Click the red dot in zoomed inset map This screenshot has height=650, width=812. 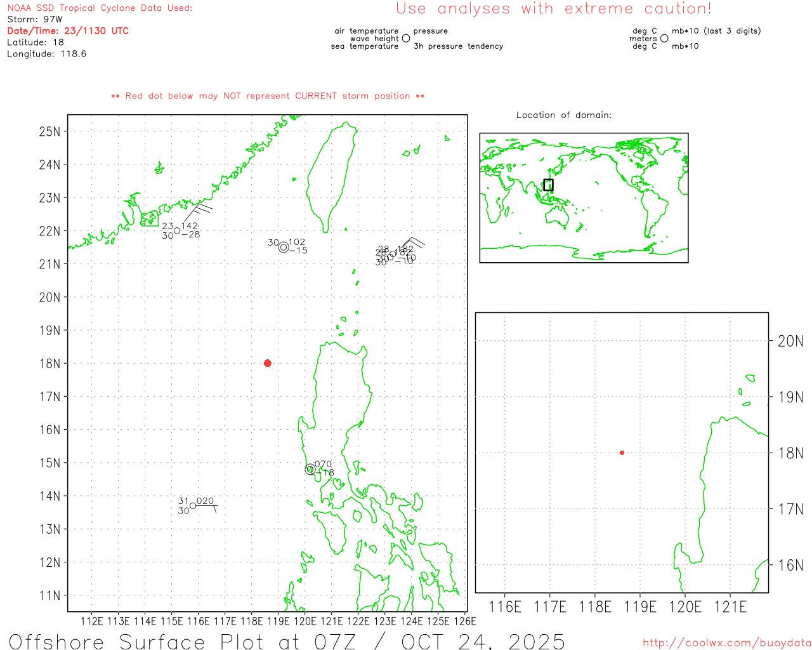tap(622, 453)
